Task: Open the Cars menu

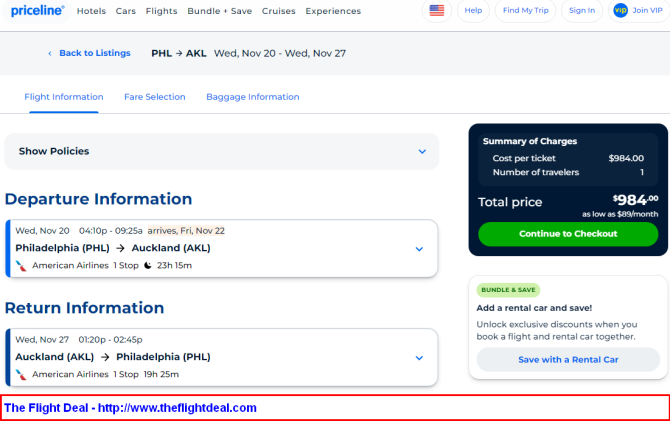Action: pos(126,11)
